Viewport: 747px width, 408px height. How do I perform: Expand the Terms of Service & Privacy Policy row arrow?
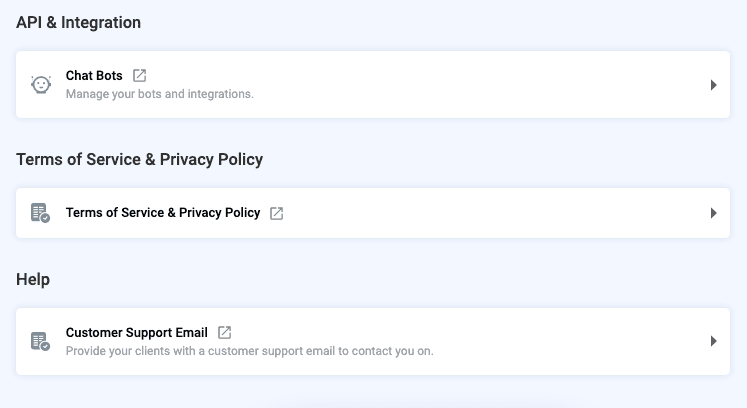(714, 213)
